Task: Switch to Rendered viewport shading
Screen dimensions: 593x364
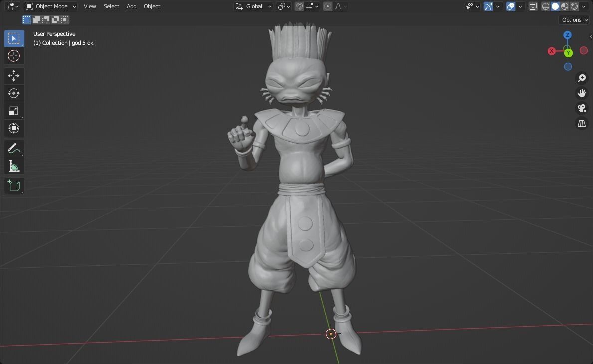Action: pos(574,6)
